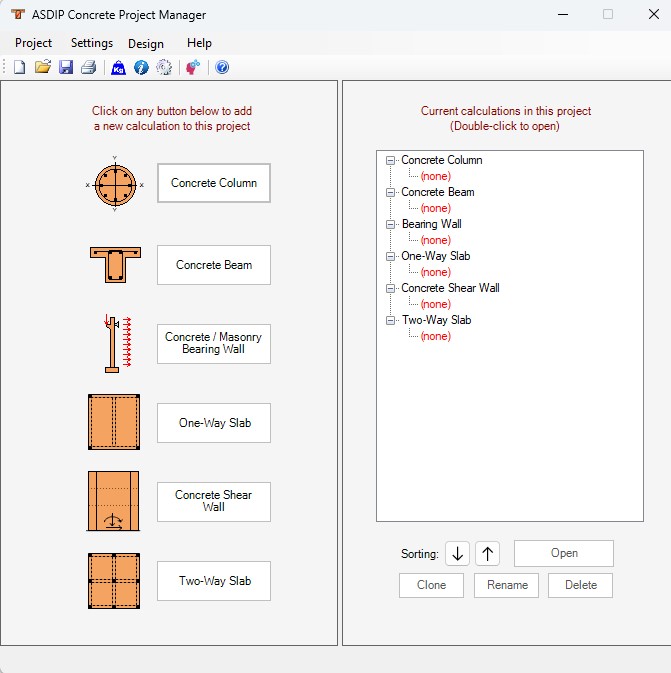Click the shear wall elevation icon
The height and width of the screenshot is (673, 671).
113,501
